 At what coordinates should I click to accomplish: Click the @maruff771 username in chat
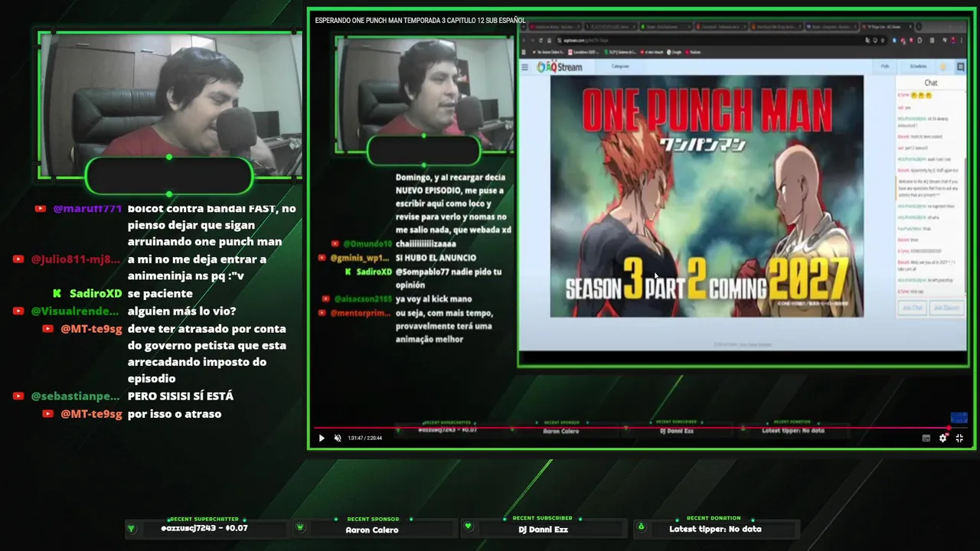87,208
